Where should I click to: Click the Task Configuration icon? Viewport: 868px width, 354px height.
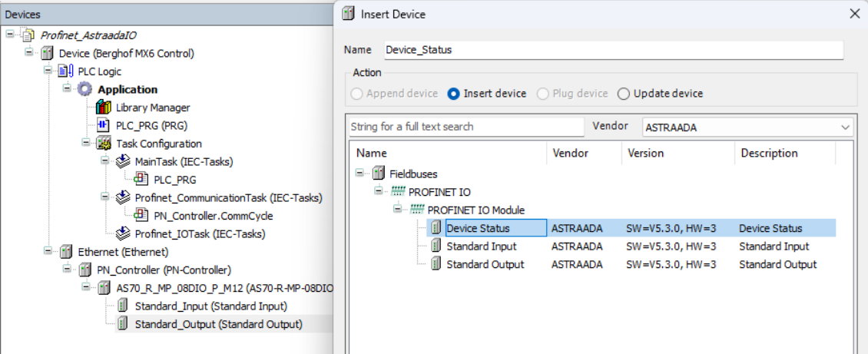pos(104,144)
